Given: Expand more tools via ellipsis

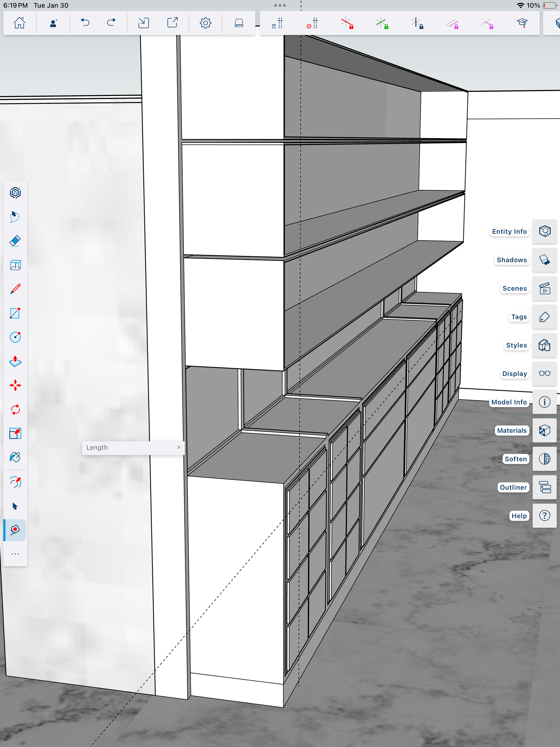Looking at the screenshot, I should (15, 554).
